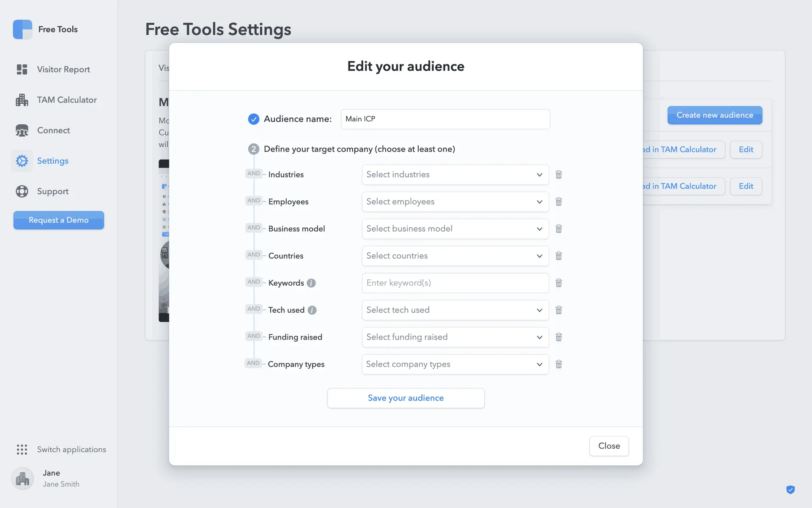Image resolution: width=812 pixels, height=508 pixels.
Task: Click the blue shield icon
Action: tap(790, 490)
